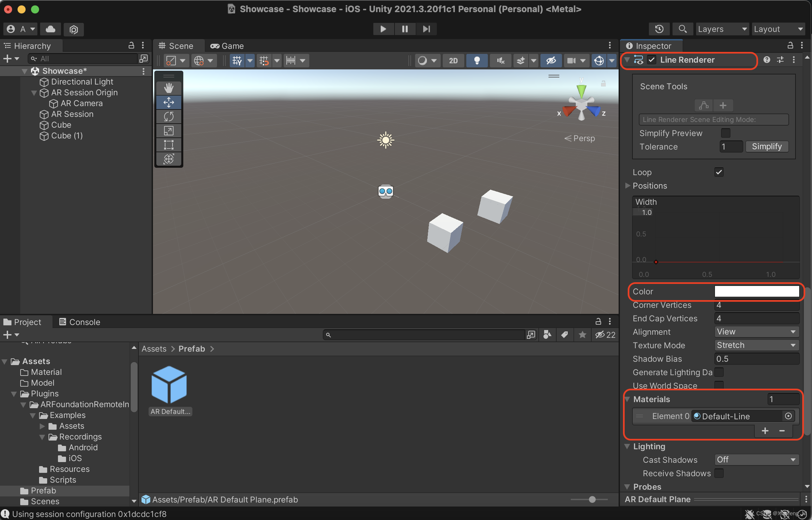Open the Cast Shadows dropdown

pos(756,459)
